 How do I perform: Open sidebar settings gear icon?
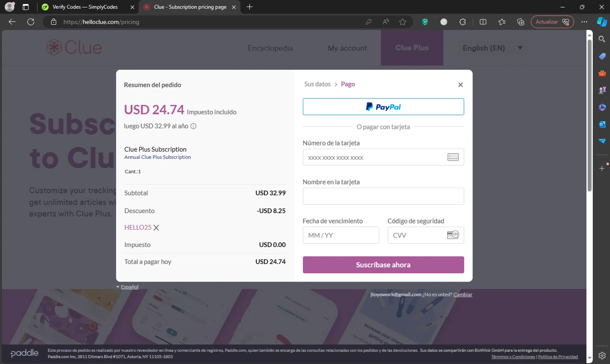(602, 356)
